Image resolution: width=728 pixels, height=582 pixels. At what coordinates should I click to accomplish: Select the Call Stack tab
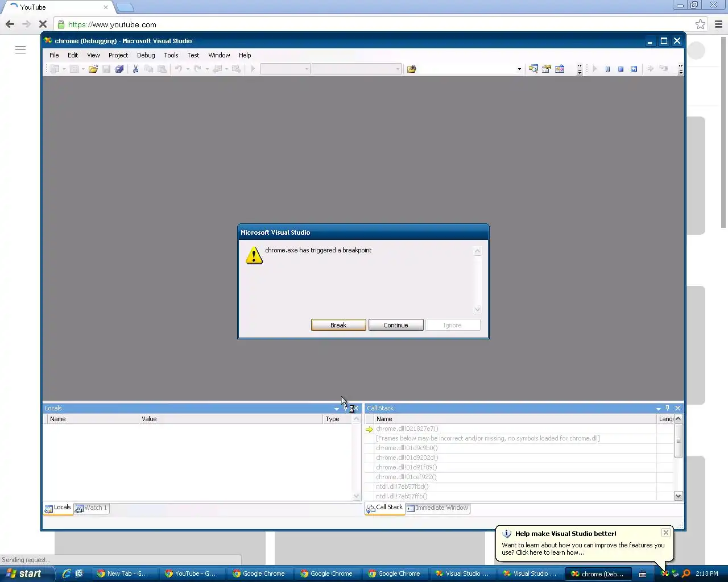384,508
